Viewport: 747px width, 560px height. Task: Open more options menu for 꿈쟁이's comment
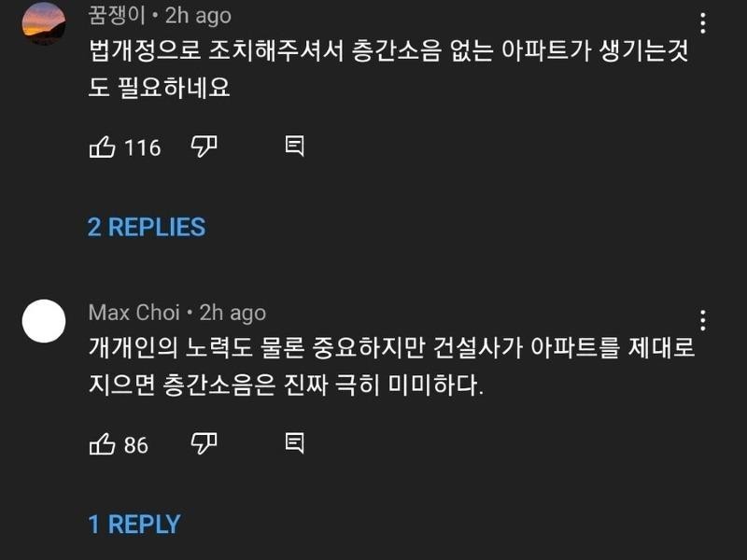[x=703, y=24]
